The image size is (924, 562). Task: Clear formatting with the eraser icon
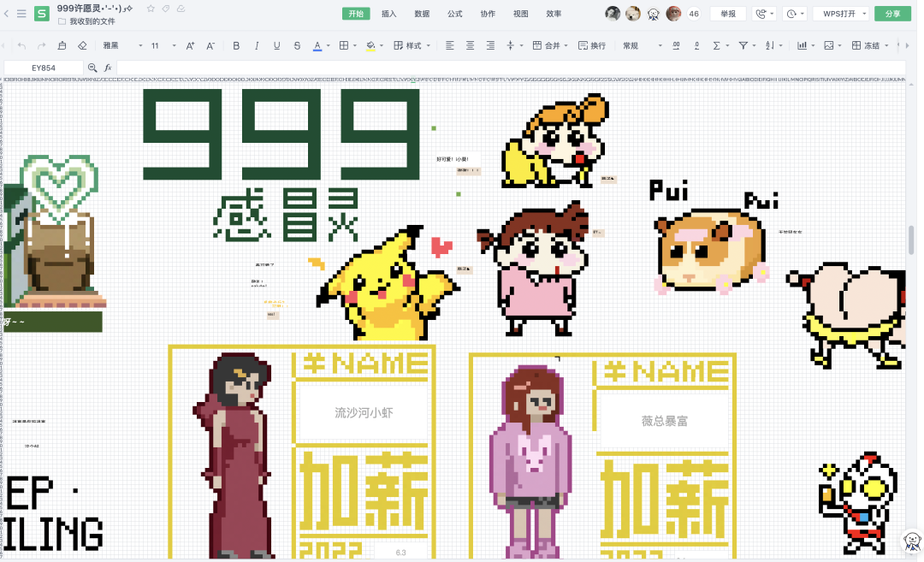point(82,45)
